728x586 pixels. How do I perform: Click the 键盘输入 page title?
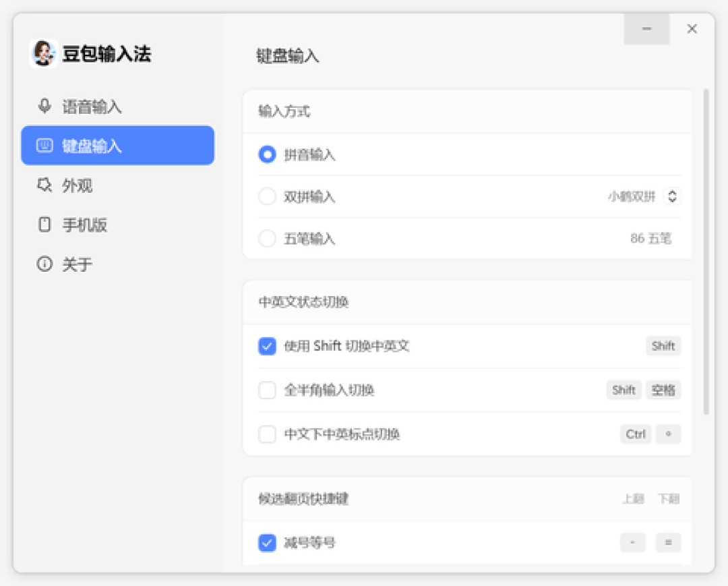(x=288, y=56)
